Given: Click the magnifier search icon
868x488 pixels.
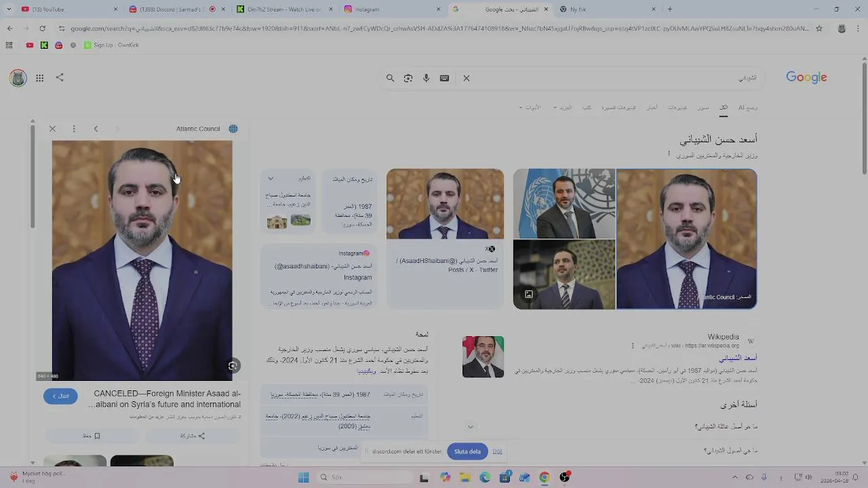Looking at the screenshot, I should click(x=390, y=78).
